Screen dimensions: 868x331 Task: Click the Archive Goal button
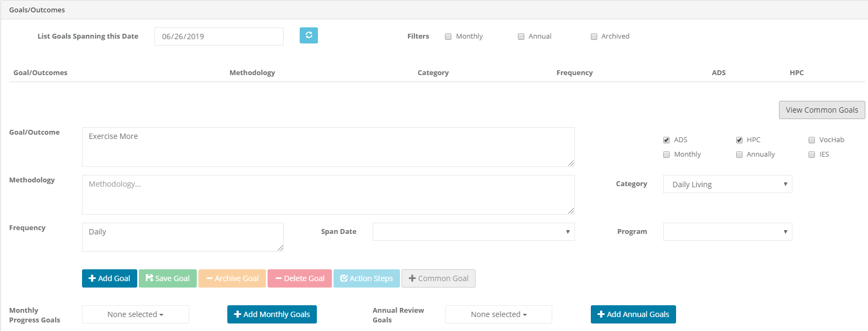(232, 278)
